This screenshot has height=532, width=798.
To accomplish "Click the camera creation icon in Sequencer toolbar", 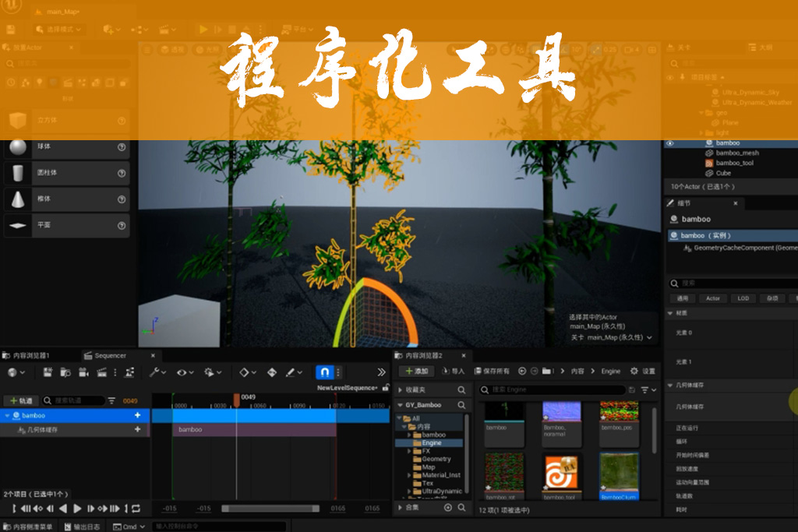I will pos(84,374).
